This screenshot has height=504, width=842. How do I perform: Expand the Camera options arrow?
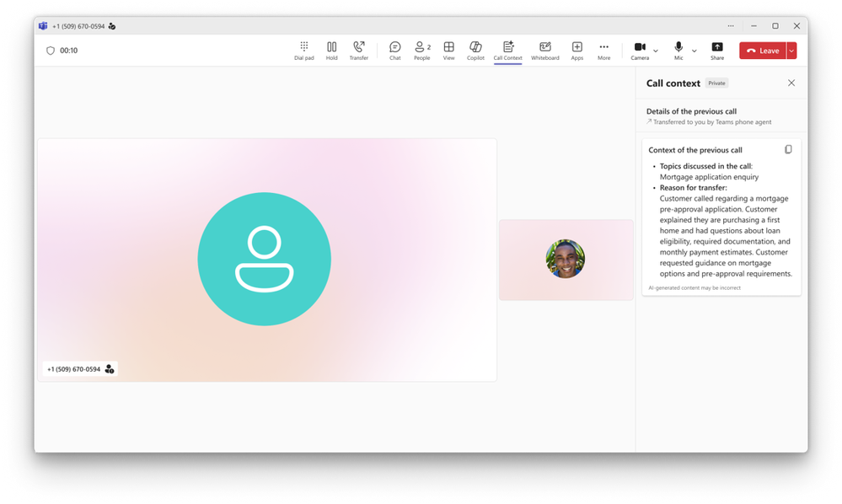[x=656, y=51]
